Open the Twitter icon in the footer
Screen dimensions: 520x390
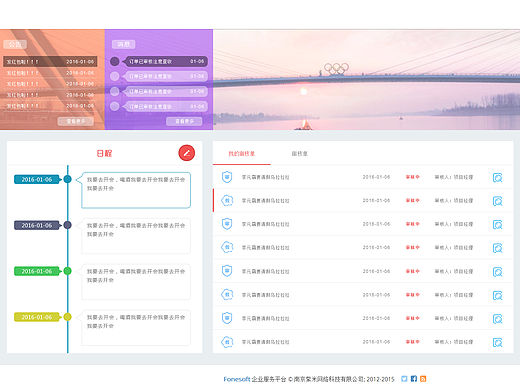click(404, 379)
